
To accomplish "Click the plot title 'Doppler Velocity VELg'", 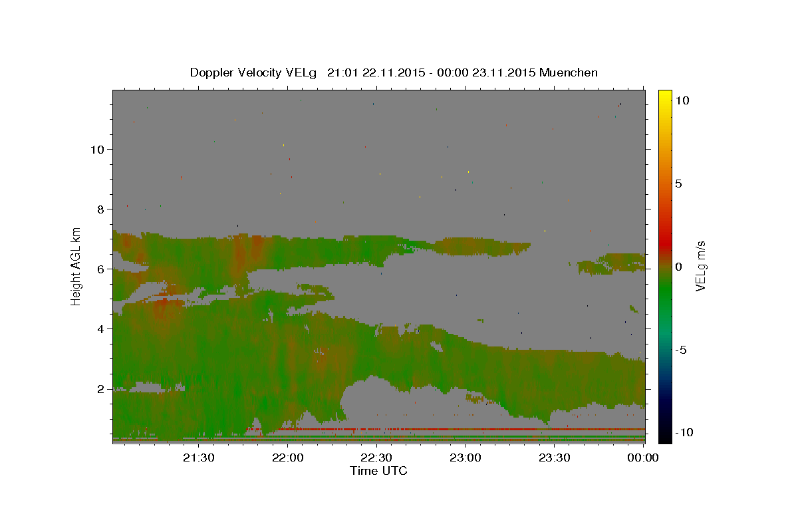I will pyautogui.click(x=254, y=72).
